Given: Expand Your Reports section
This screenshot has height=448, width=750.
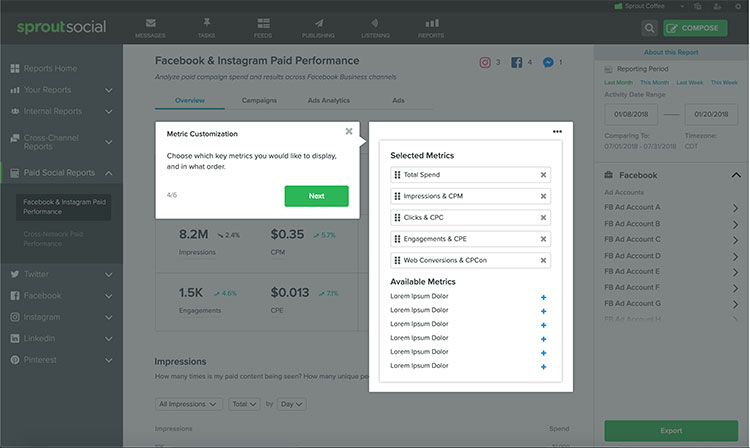Looking at the screenshot, I should [x=109, y=90].
